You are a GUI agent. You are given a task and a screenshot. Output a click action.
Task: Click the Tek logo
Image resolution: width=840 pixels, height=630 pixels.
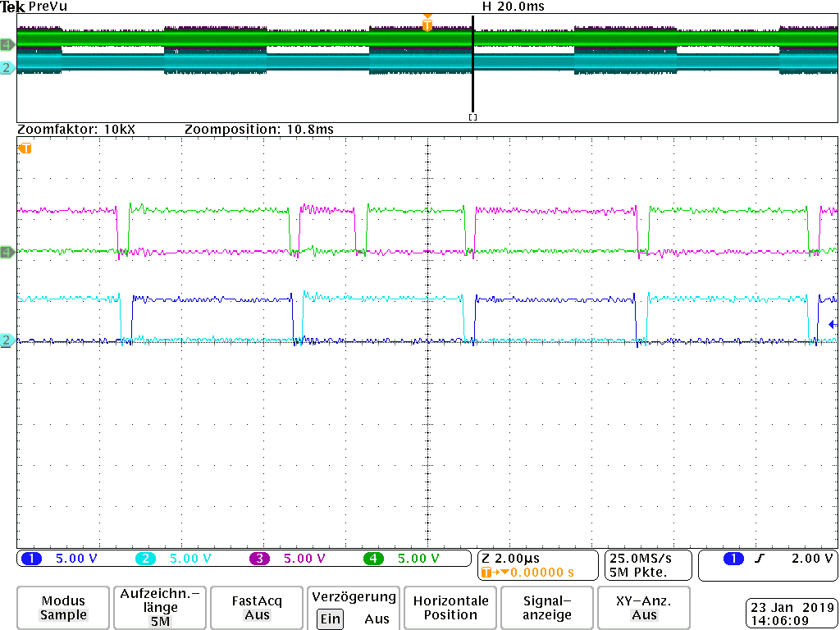[13, 7]
